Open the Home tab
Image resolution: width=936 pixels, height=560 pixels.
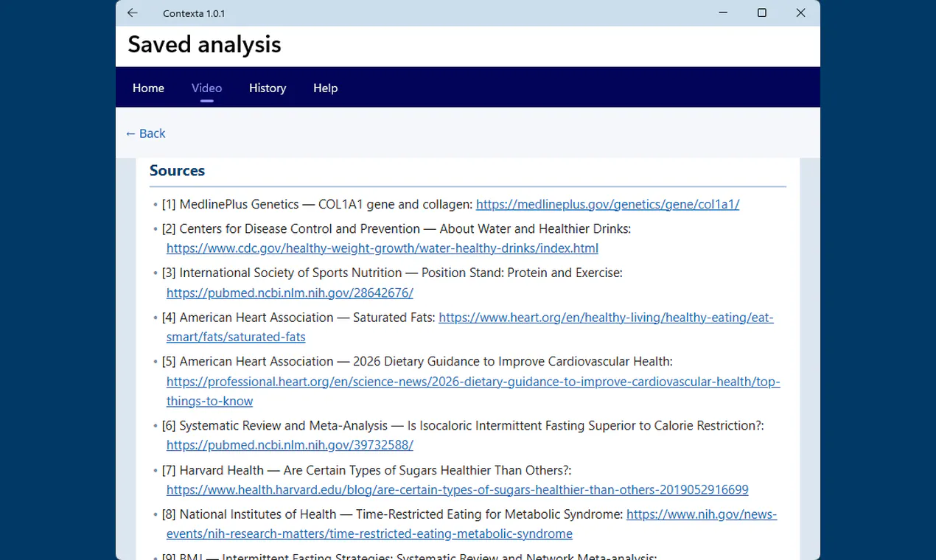pos(148,88)
